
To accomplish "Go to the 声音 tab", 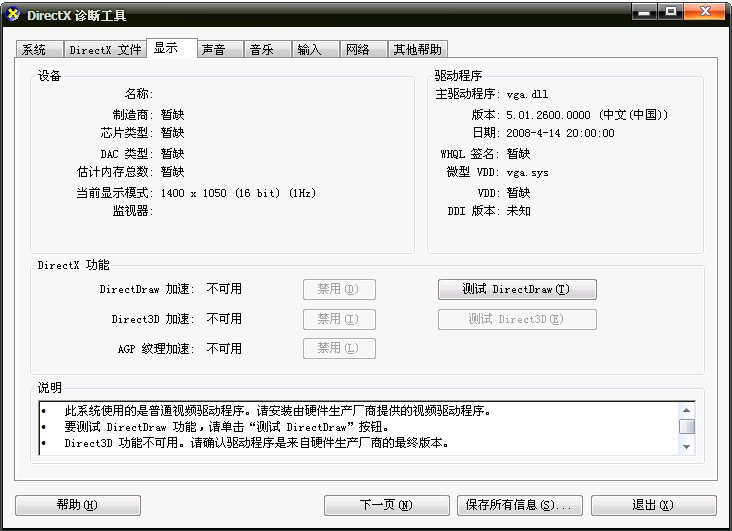I will tap(213, 50).
